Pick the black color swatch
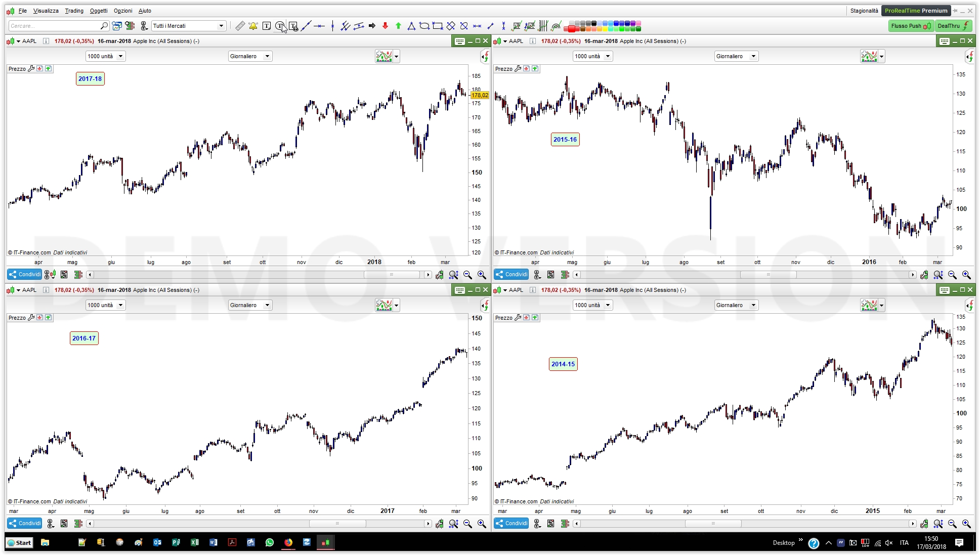Image resolution: width=980 pixels, height=555 pixels. click(x=594, y=23)
